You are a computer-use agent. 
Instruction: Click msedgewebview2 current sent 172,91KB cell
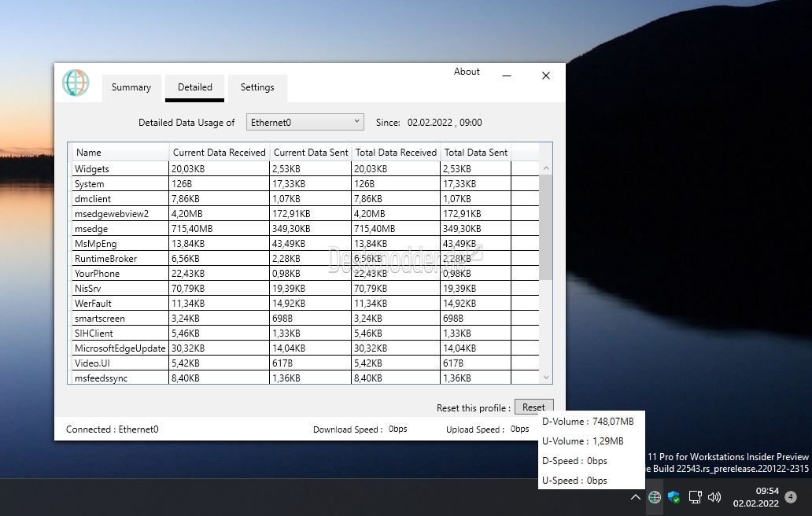(x=311, y=214)
